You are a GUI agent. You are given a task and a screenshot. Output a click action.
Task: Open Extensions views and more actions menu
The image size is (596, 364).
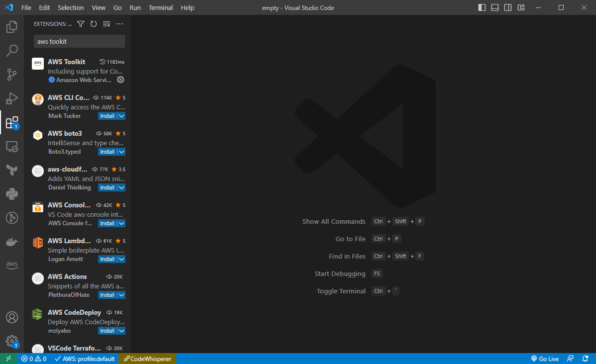(x=119, y=24)
